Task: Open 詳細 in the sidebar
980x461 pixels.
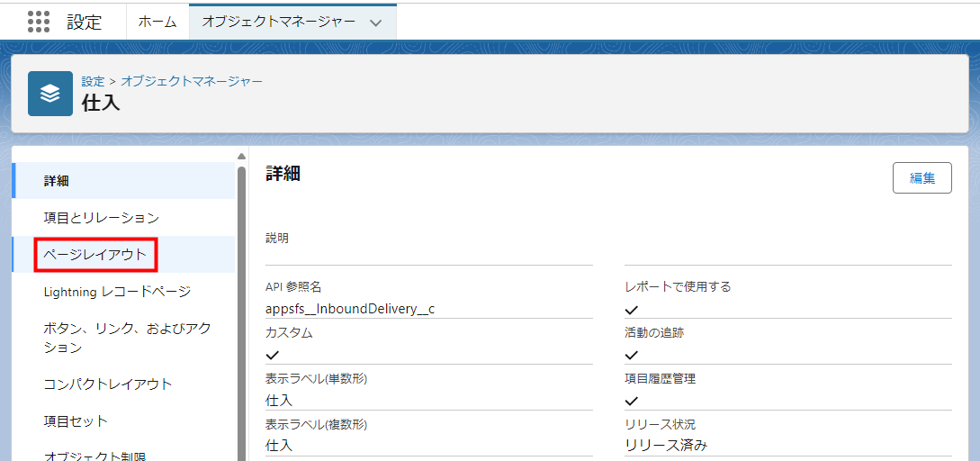Action: [57, 181]
